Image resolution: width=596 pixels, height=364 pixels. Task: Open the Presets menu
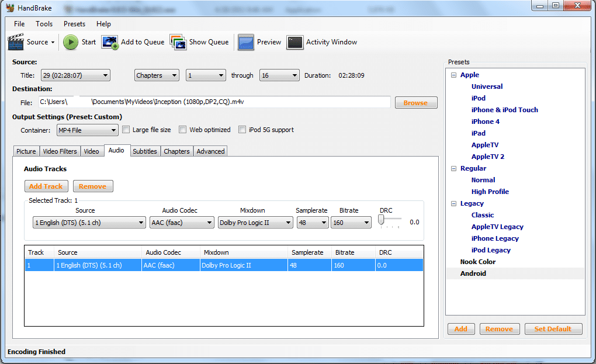point(75,23)
